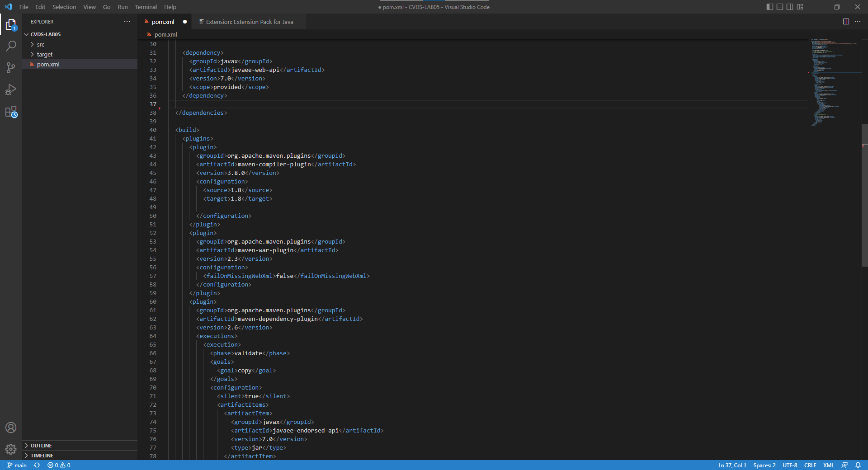
Task: Expand the Outline section
Action: pos(80,446)
